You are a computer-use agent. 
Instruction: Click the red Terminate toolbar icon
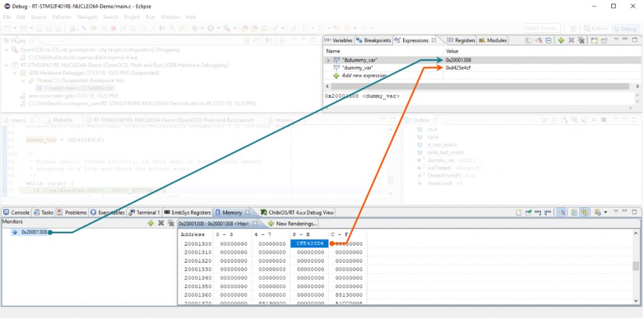(114, 28)
